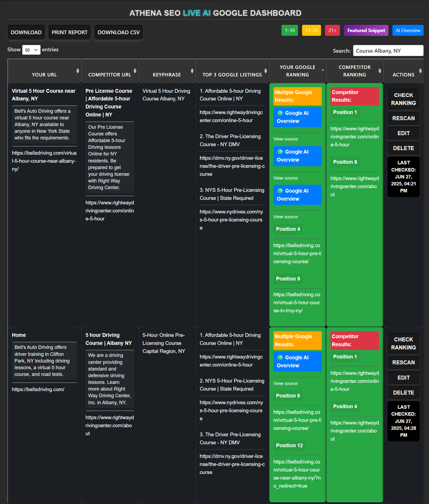Image resolution: width=429 pixels, height=504 pixels.
Task: Sort by COMPETITOR URL column
Action: (x=110, y=71)
